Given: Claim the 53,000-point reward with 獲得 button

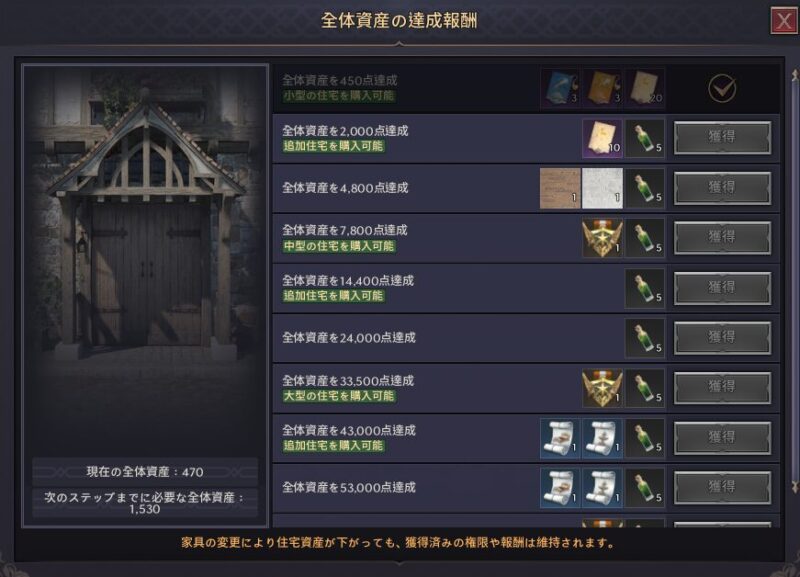Looking at the screenshot, I should point(722,488).
